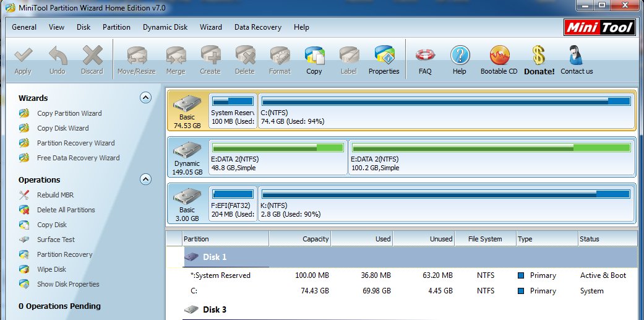
Task: Open the Wizard menu
Action: pyautogui.click(x=211, y=27)
